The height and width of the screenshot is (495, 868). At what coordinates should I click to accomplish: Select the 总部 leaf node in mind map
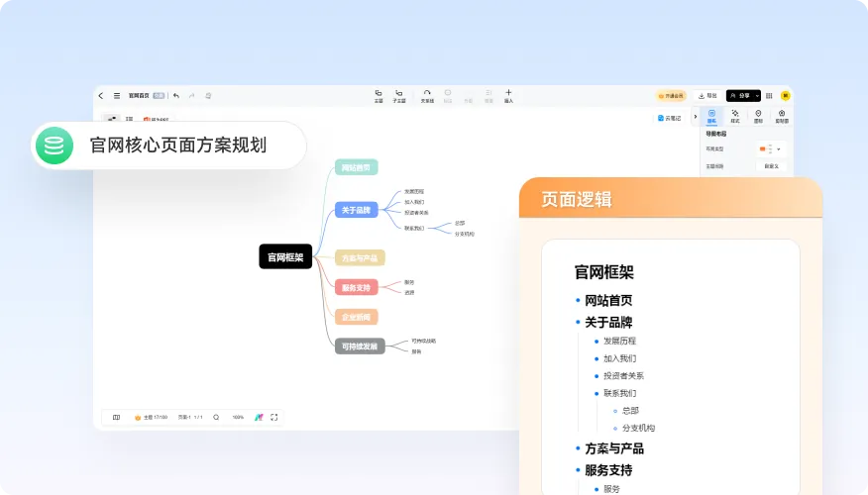click(x=460, y=223)
